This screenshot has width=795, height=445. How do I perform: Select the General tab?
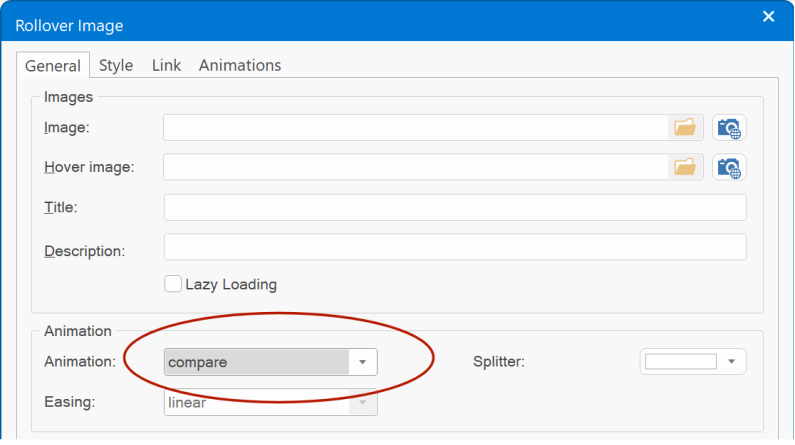(53, 65)
